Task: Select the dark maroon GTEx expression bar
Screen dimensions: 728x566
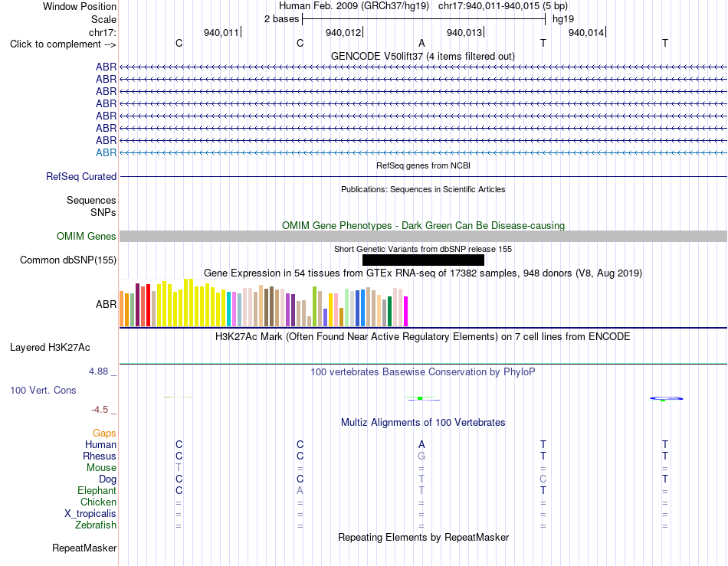Action: click(137, 305)
